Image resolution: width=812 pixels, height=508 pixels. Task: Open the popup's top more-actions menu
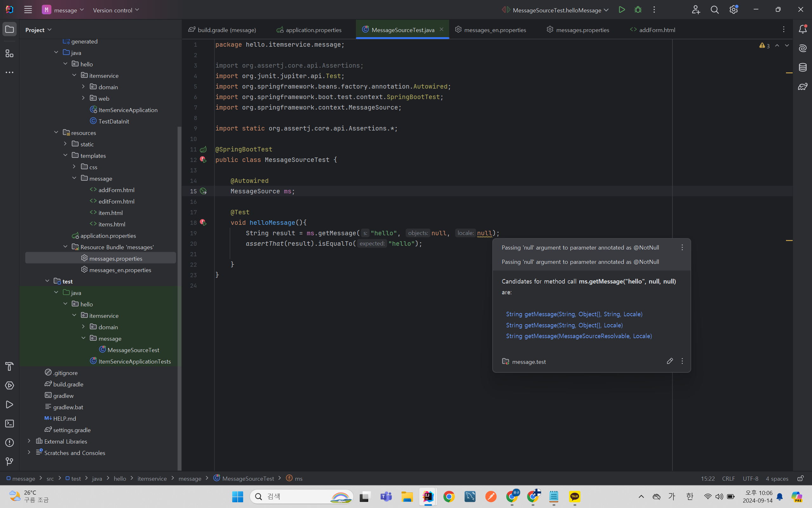(x=682, y=248)
